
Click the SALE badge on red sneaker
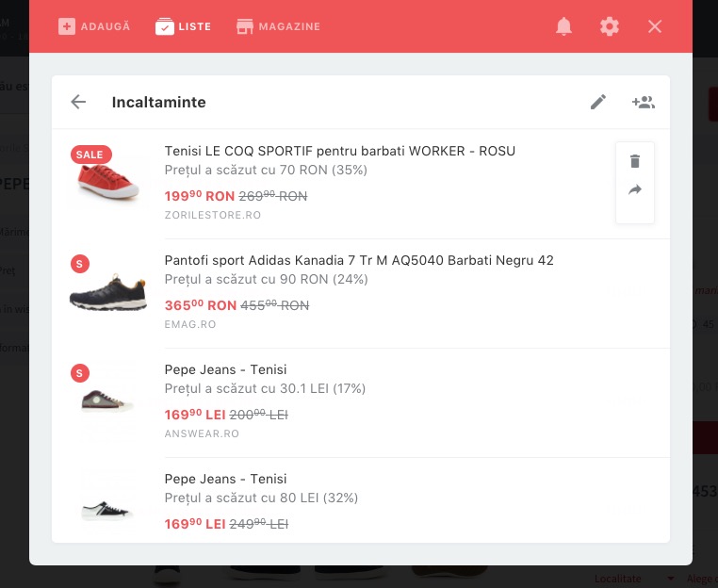click(91, 155)
